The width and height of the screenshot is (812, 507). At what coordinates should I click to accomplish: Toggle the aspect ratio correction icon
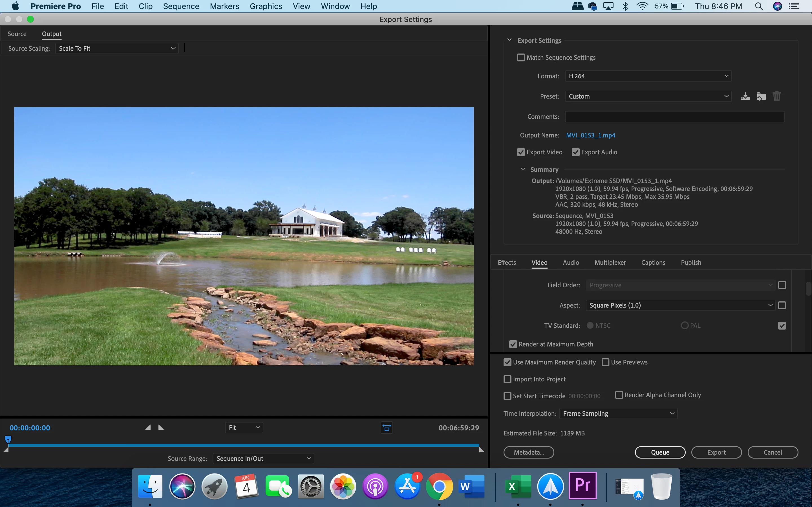[387, 428]
